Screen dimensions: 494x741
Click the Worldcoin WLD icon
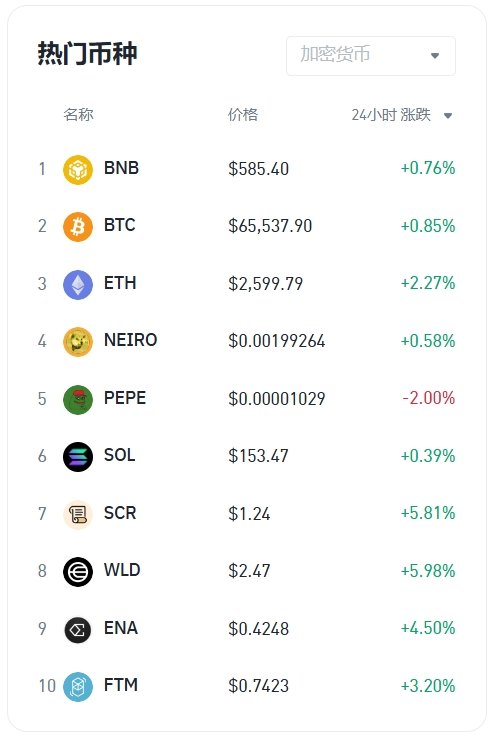pyautogui.click(x=78, y=572)
